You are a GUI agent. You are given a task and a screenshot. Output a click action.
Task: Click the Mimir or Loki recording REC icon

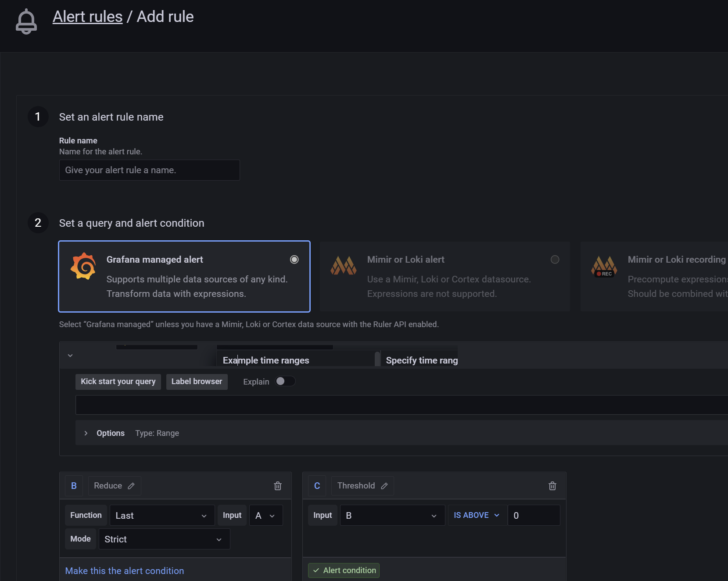604,267
